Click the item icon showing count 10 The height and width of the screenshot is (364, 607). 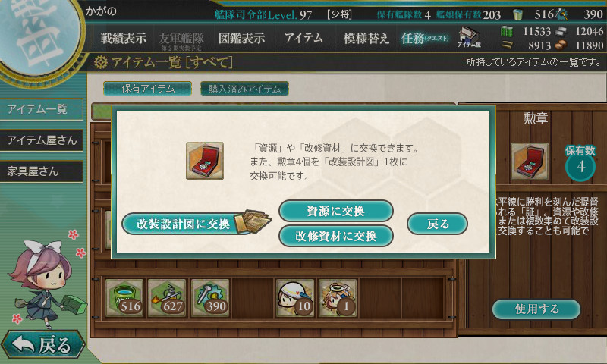[295, 298]
